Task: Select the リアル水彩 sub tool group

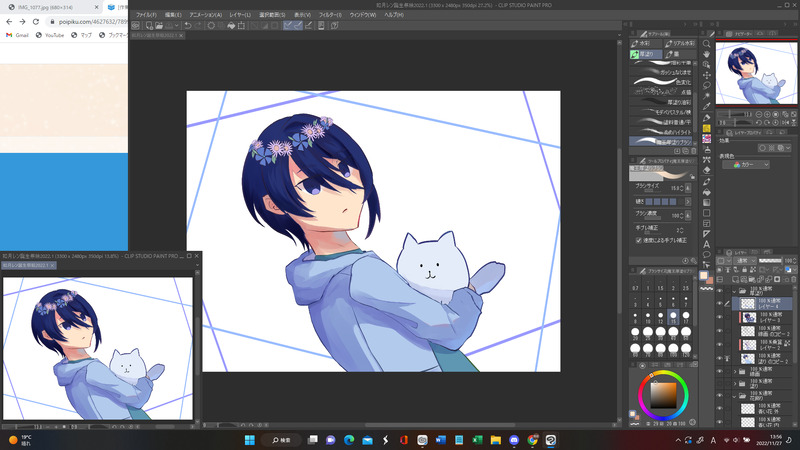Action: (x=680, y=44)
